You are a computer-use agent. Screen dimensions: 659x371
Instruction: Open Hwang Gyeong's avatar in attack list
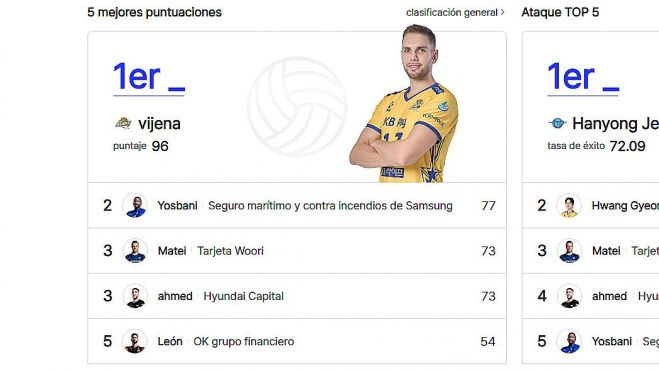569,206
